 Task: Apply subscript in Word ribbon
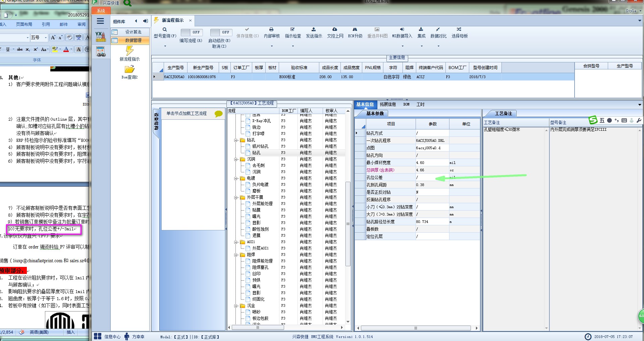[x=28, y=49]
